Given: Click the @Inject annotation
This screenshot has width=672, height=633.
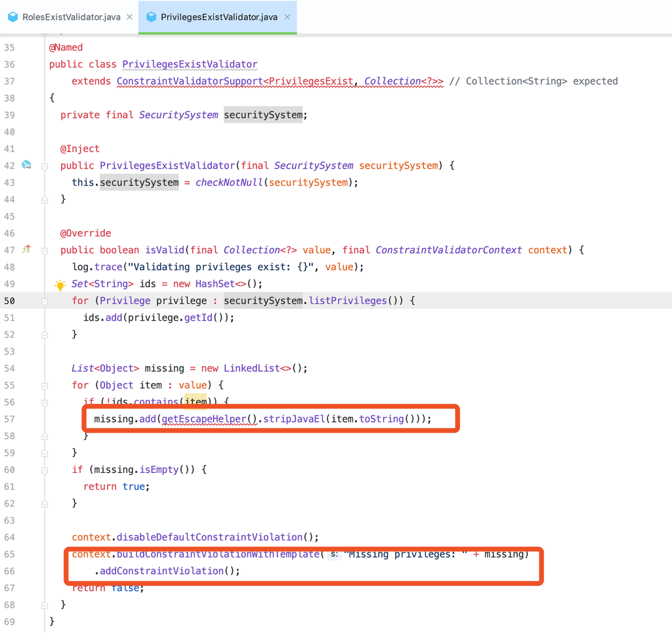Looking at the screenshot, I should coord(79,149).
